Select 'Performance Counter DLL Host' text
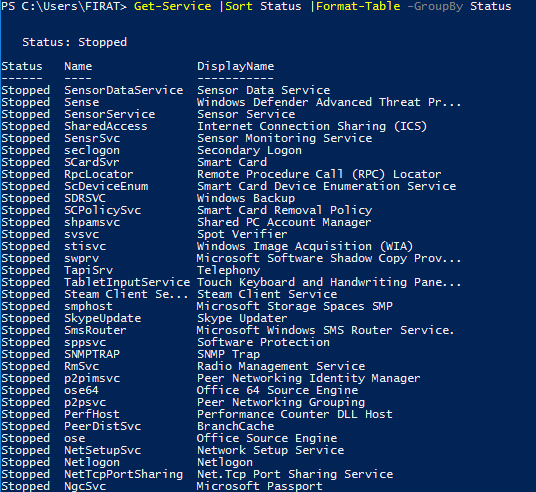Viewport: 536px width, 492px height. [295, 414]
